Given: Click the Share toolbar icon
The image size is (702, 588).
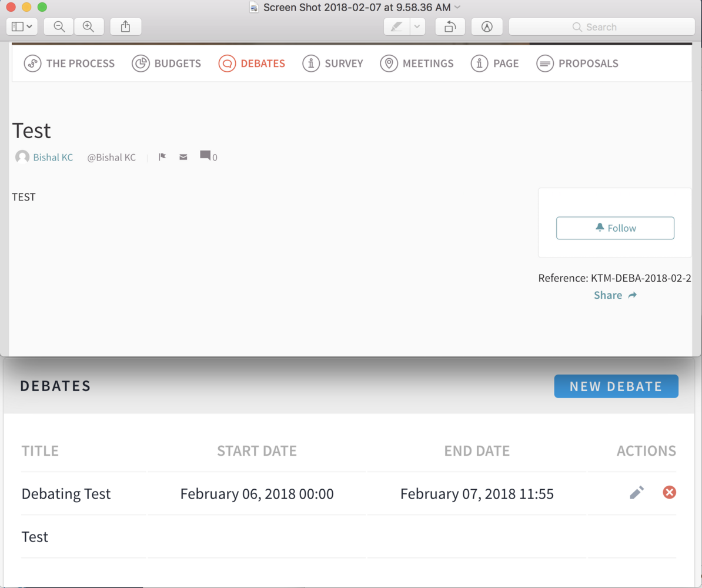Looking at the screenshot, I should [125, 26].
